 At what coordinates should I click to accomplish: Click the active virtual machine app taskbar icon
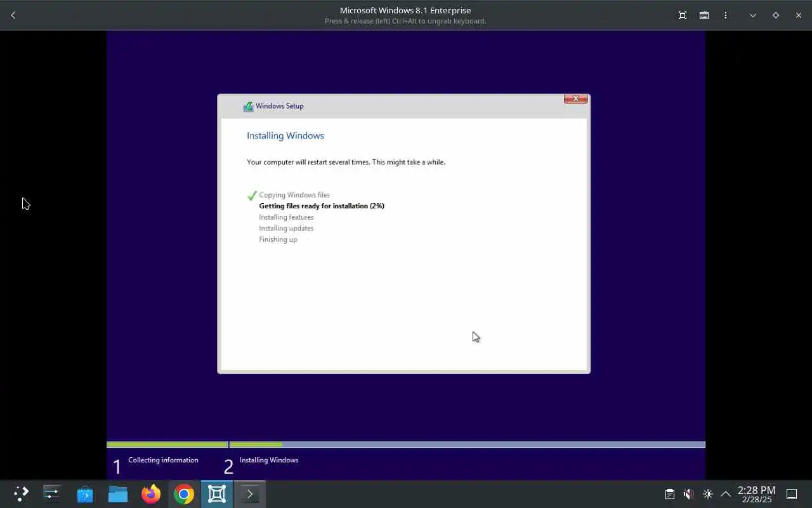[x=217, y=494]
